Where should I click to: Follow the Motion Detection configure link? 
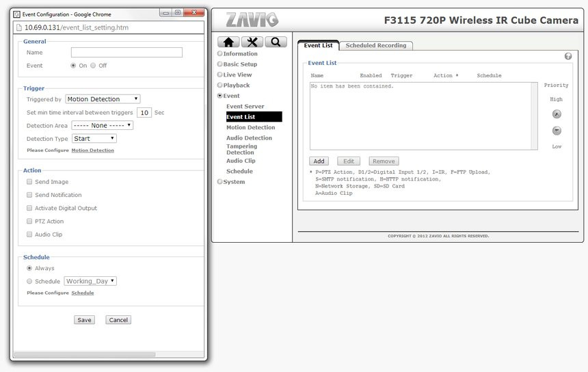pos(92,150)
